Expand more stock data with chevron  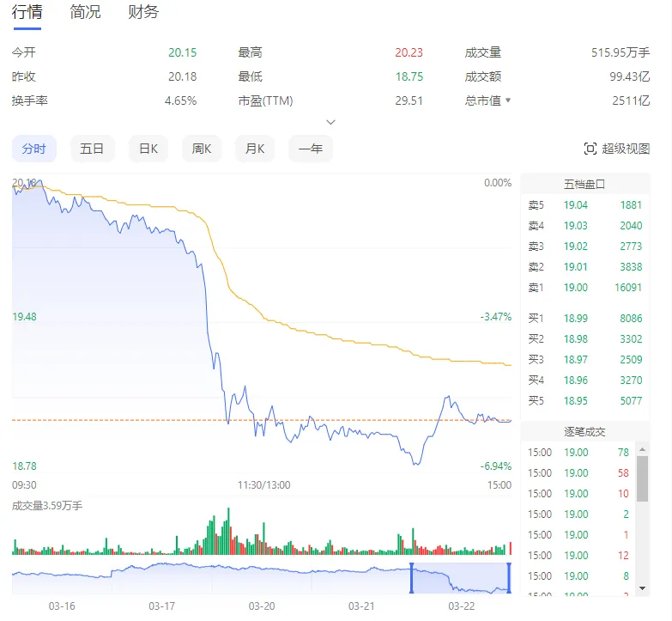331,122
